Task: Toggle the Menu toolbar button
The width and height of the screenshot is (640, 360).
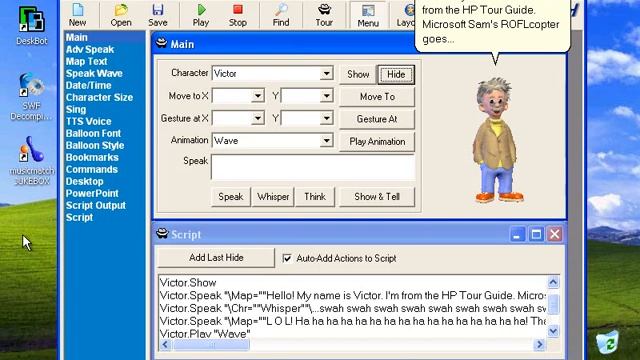Action: [x=368, y=15]
